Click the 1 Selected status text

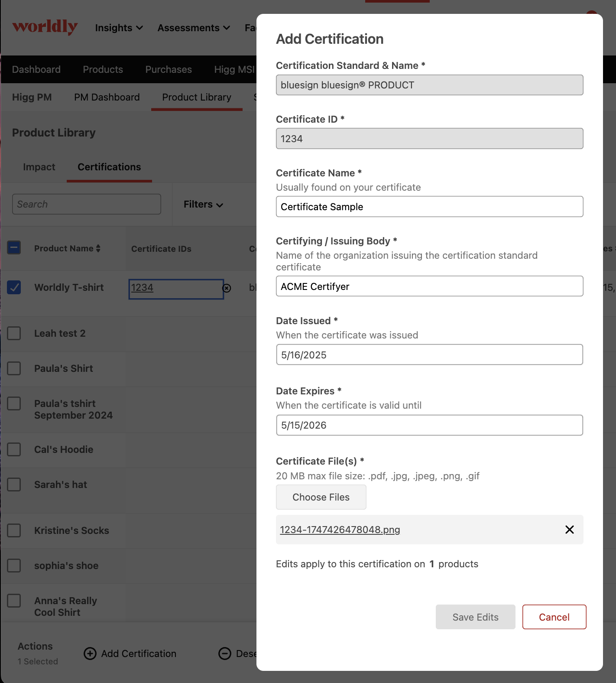[x=38, y=661]
